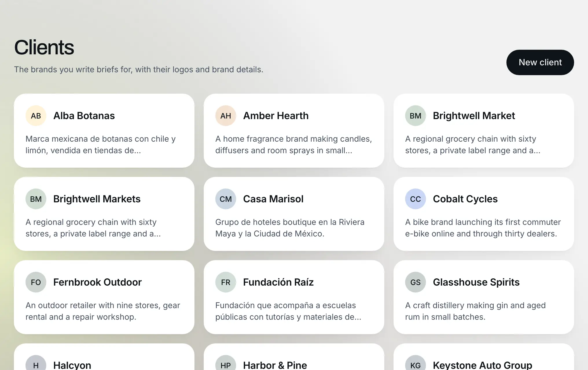Viewport: 588px width, 370px height.
Task: Click the New client button
Action: coord(540,62)
